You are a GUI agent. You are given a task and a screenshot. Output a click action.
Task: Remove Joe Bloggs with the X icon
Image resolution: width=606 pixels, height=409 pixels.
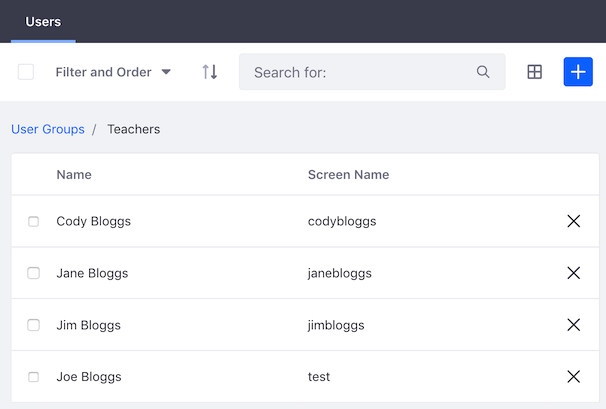[574, 377]
